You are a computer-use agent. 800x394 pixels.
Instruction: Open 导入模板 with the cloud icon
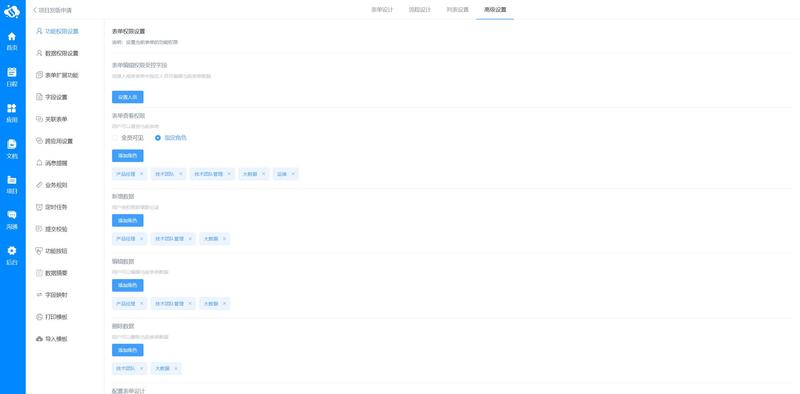click(x=52, y=338)
